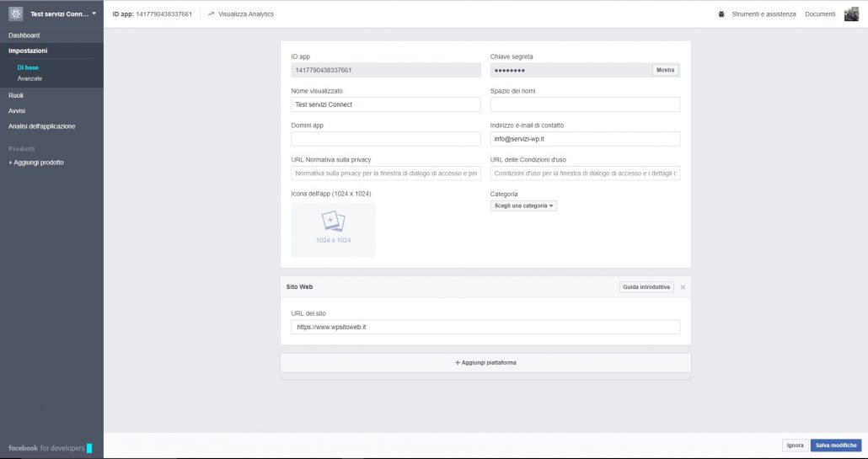Click the Ignora button
This screenshot has height=459, width=868.
(795, 446)
